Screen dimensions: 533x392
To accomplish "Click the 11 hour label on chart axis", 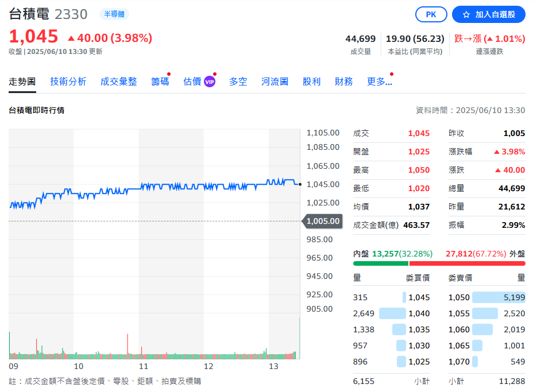I will (x=144, y=367).
